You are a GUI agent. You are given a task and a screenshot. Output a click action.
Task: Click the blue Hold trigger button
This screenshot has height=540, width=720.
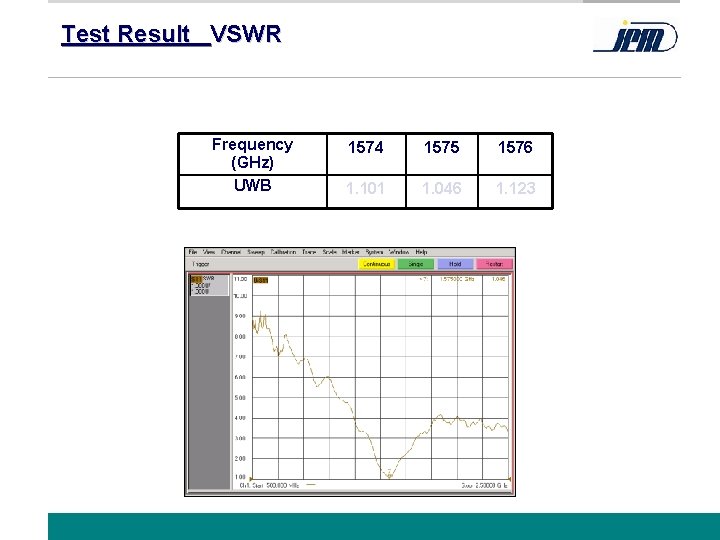click(x=455, y=264)
